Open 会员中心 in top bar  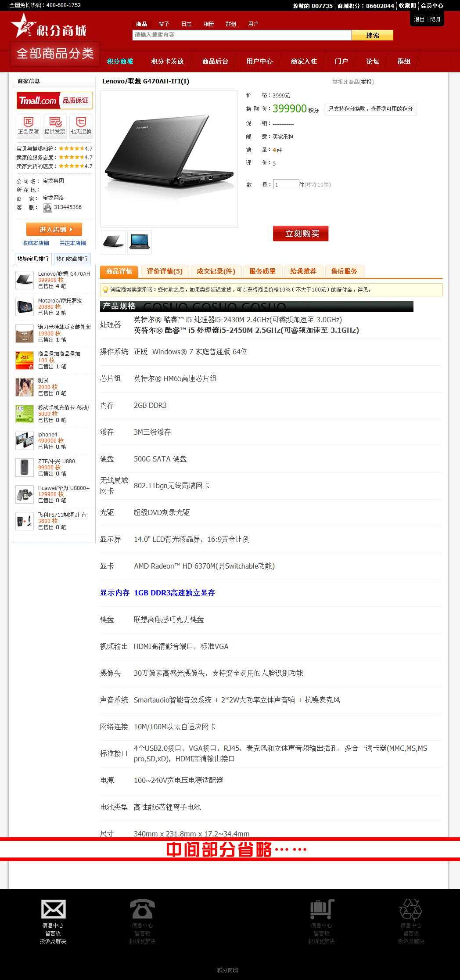(432, 6)
